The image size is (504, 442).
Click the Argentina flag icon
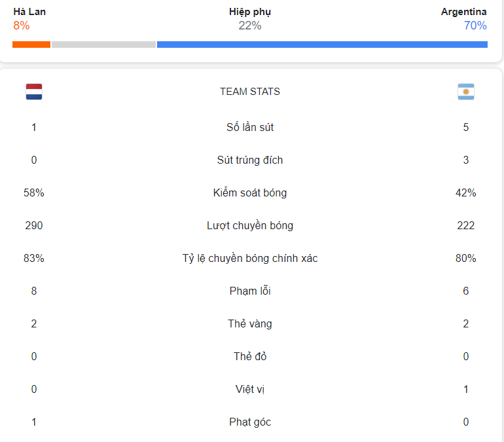tap(466, 92)
